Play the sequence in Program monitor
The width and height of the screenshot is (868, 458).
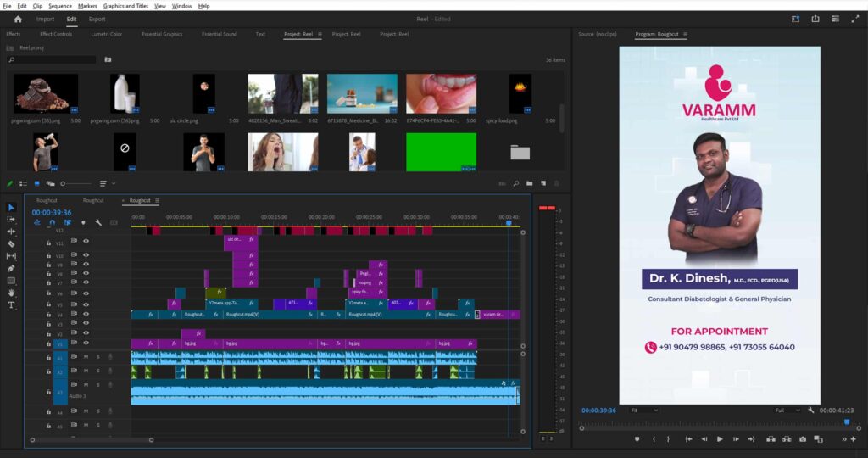pyautogui.click(x=720, y=439)
